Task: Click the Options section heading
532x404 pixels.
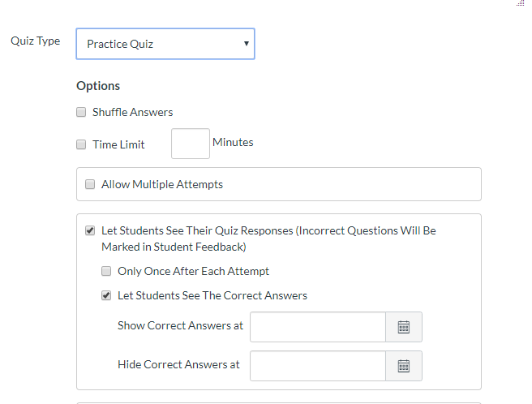Action: tap(98, 86)
